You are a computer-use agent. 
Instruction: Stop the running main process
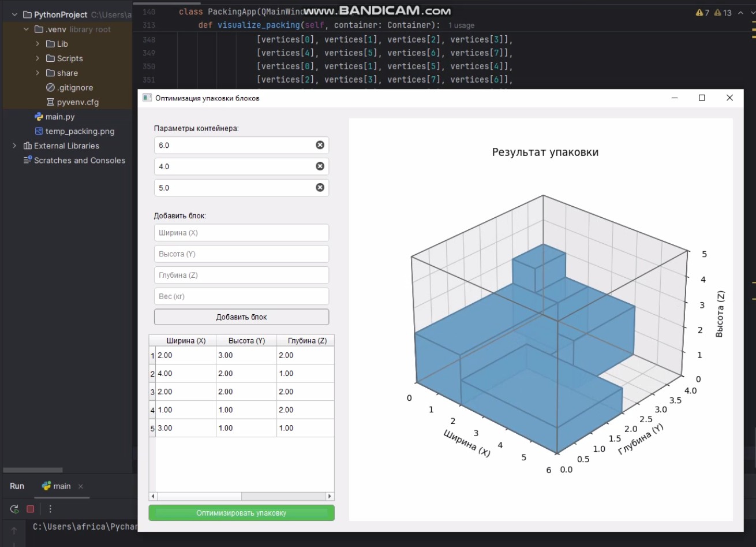click(x=31, y=509)
